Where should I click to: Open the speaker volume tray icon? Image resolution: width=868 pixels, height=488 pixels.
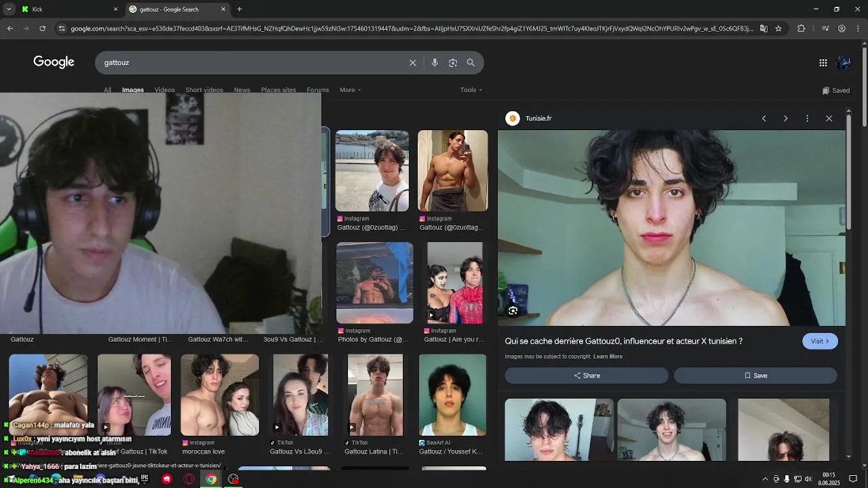click(x=808, y=479)
